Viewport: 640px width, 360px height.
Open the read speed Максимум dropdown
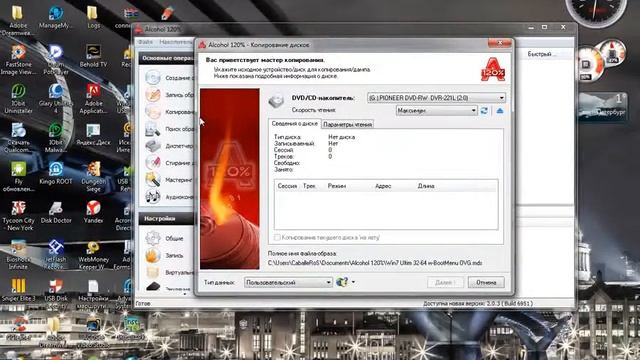pyautogui.click(x=436, y=111)
